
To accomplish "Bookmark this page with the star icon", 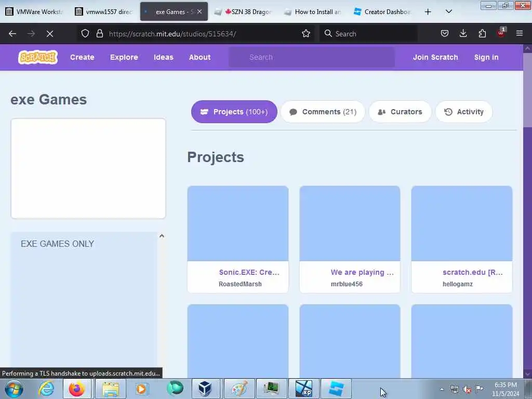I will (306, 34).
